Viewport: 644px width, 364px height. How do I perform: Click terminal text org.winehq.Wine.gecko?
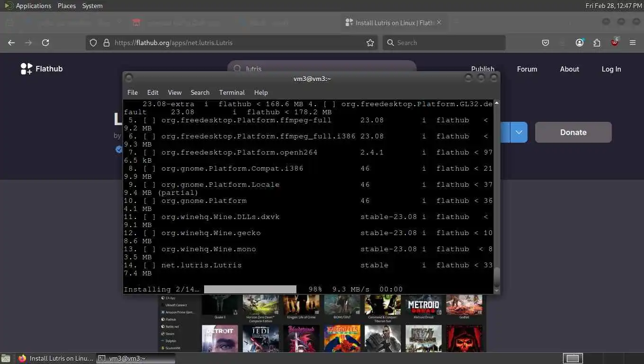pyautogui.click(x=211, y=233)
